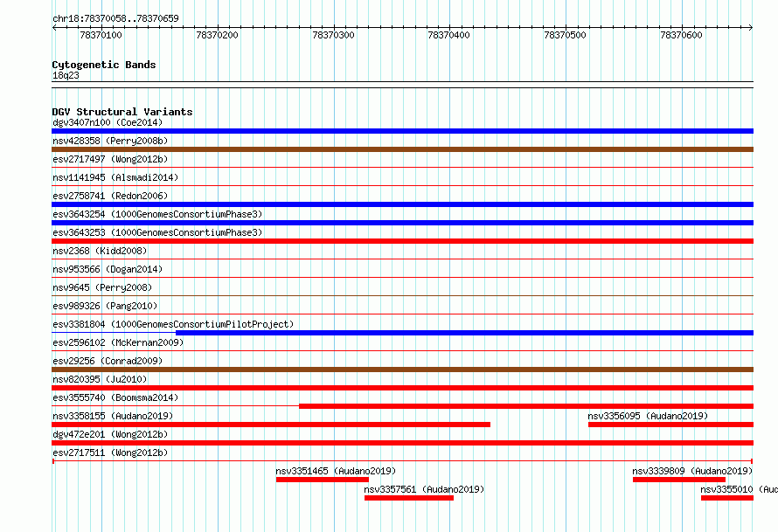Click ruler position 78370500
The width and height of the screenshot is (778, 532).
pyautogui.click(x=565, y=35)
